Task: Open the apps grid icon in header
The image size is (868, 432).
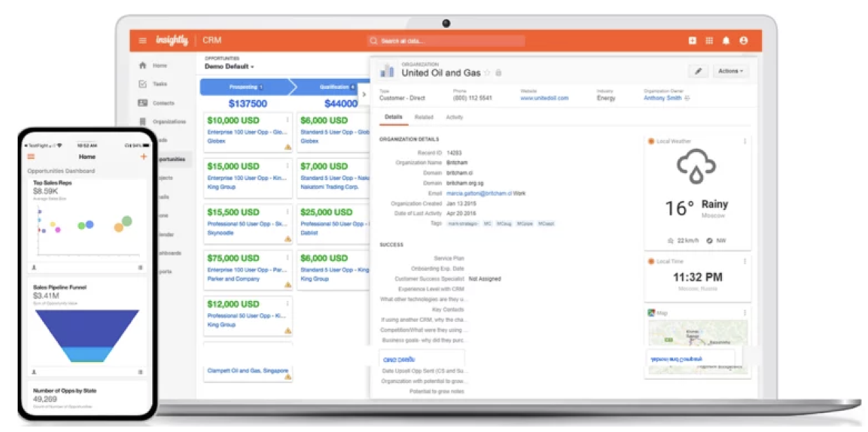Action: 709,41
